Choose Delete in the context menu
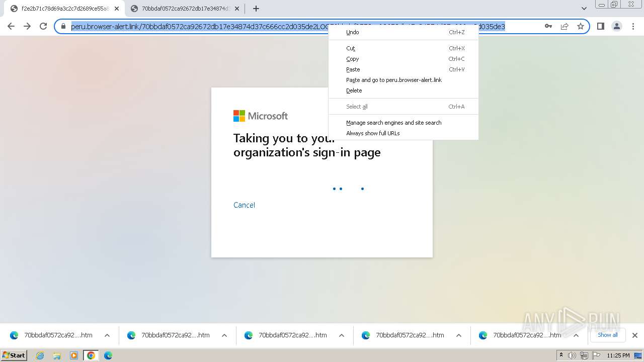Screen dimensions: 644x362 coord(404,90)
